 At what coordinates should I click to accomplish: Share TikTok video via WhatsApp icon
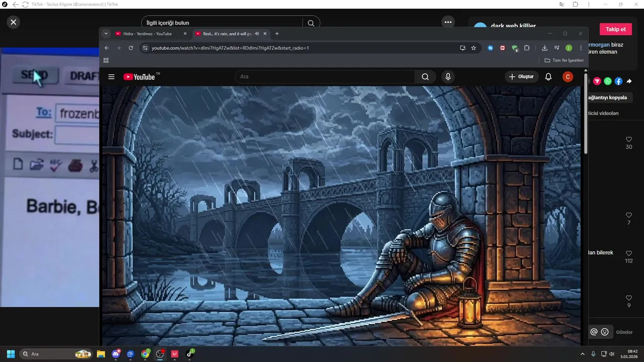pyautogui.click(x=608, y=81)
